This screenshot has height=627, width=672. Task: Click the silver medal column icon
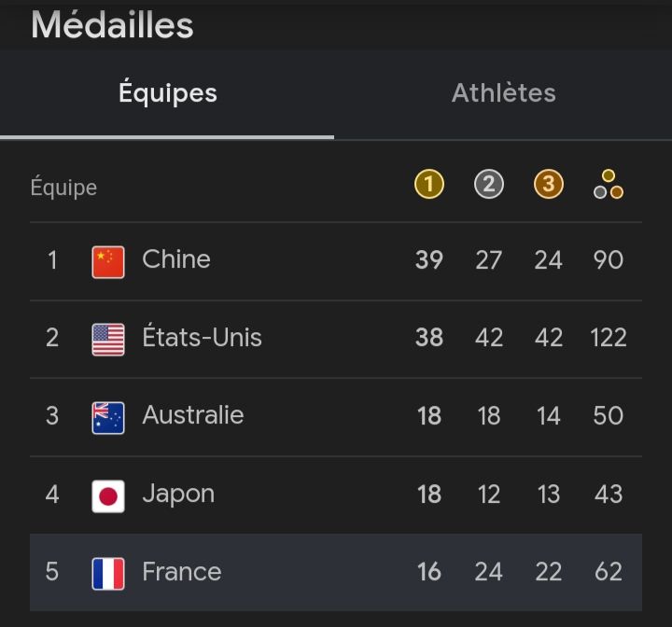click(x=488, y=185)
